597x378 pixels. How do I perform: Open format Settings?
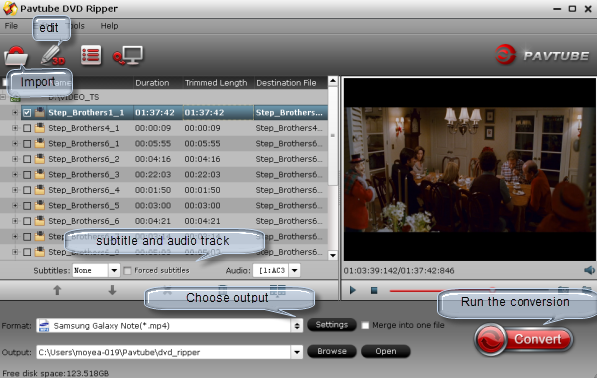pos(332,325)
